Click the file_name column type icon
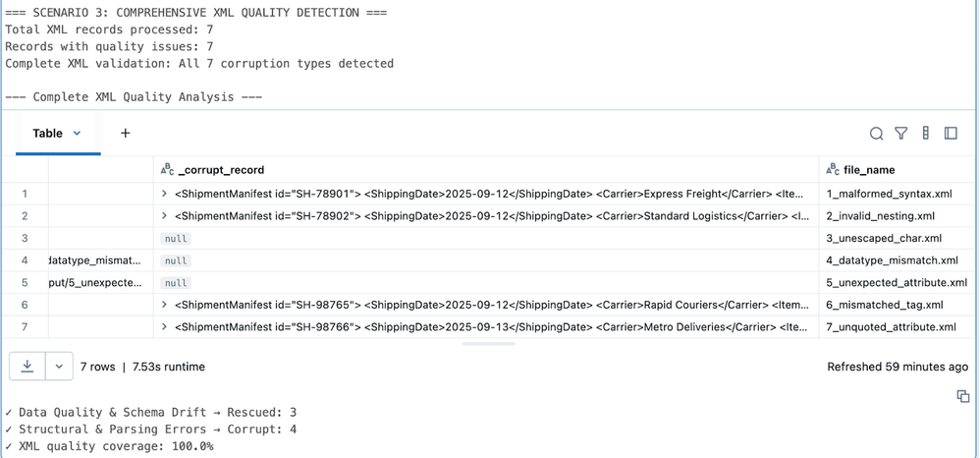This screenshot has height=458, width=980. (833, 170)
